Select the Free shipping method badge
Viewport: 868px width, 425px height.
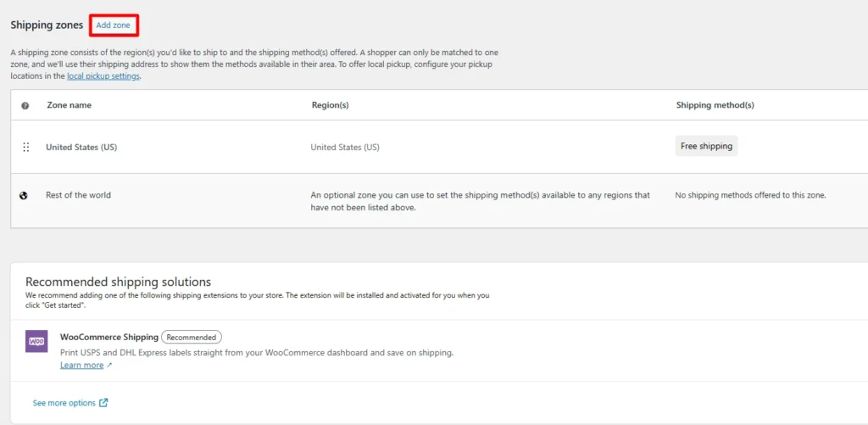click(706, 146)
